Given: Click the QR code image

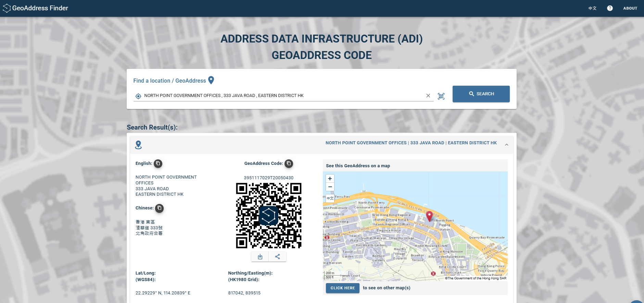Looking at the screenshot, I should coord(269,215).
